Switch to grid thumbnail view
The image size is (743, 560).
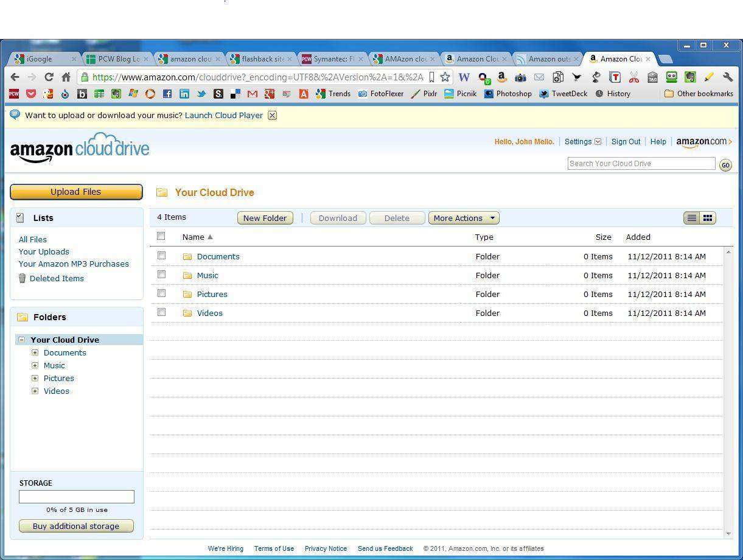pyautogui.click(x=708, y=218)
